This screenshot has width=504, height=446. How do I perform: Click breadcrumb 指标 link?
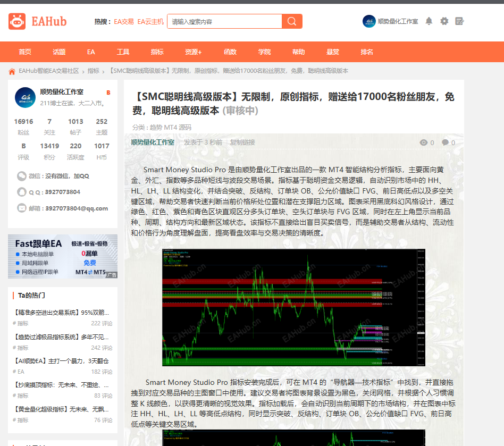(93, 71)
